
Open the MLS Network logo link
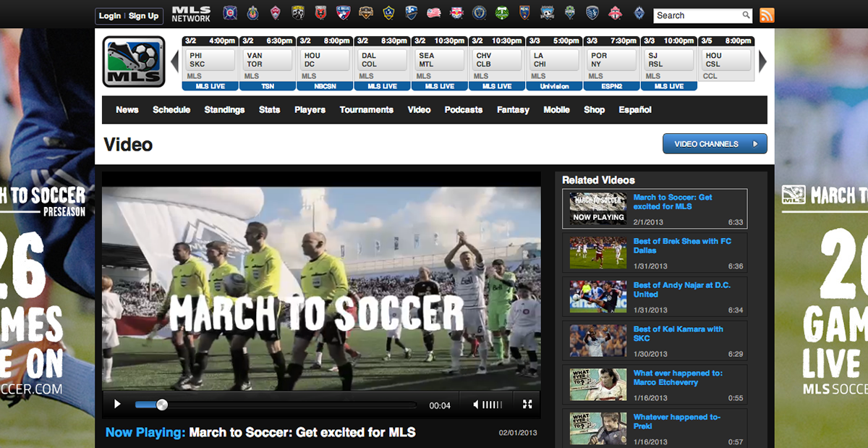(x=191, y=14)
